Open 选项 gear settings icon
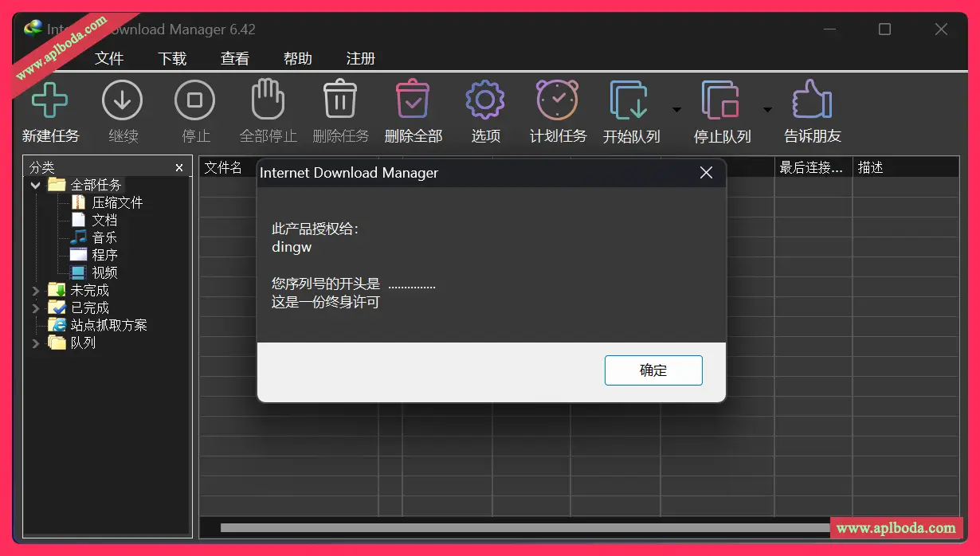 pyautogui.click(x=485, y=100)
